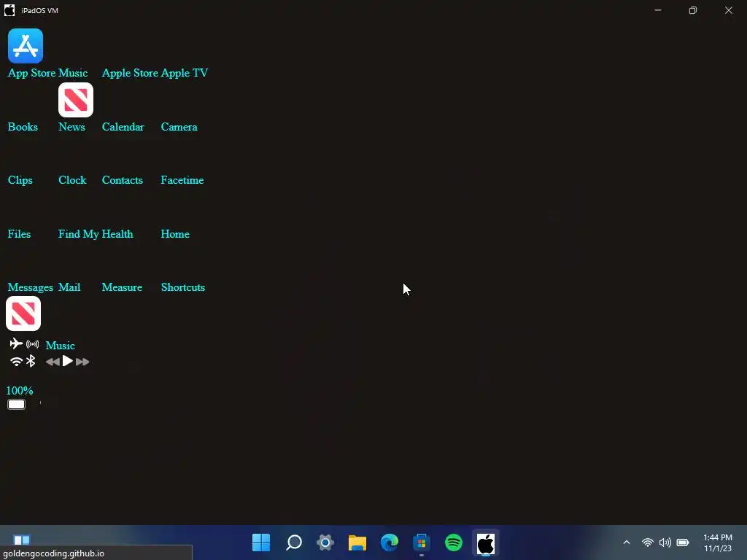Skip to previous track with rewind

[x=53, y=362]
